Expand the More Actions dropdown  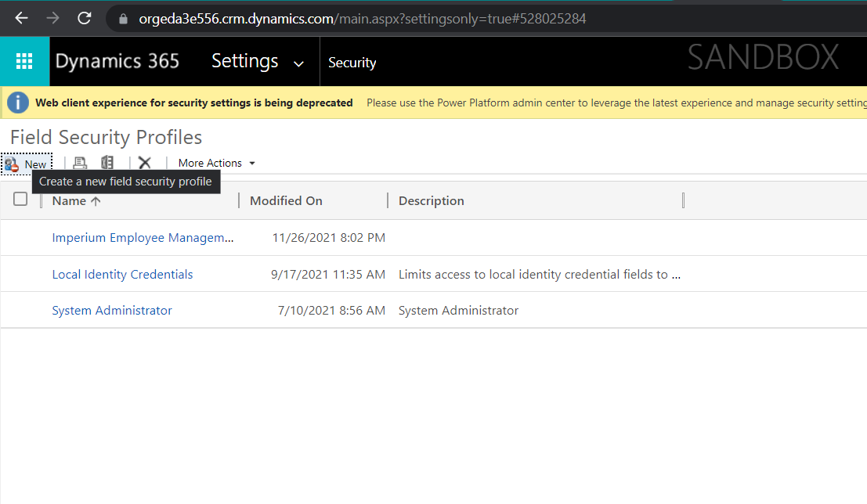click(216, 163)
